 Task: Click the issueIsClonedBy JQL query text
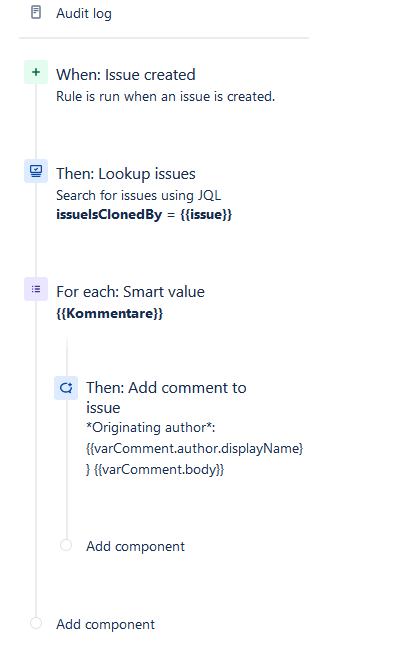point(144,214)
